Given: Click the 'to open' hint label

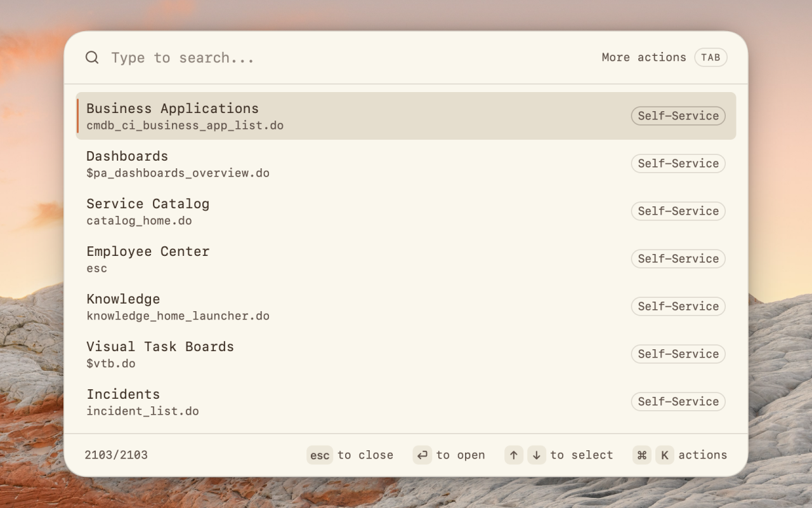Looking at the screenshot, I should click(x=461, y=455).
